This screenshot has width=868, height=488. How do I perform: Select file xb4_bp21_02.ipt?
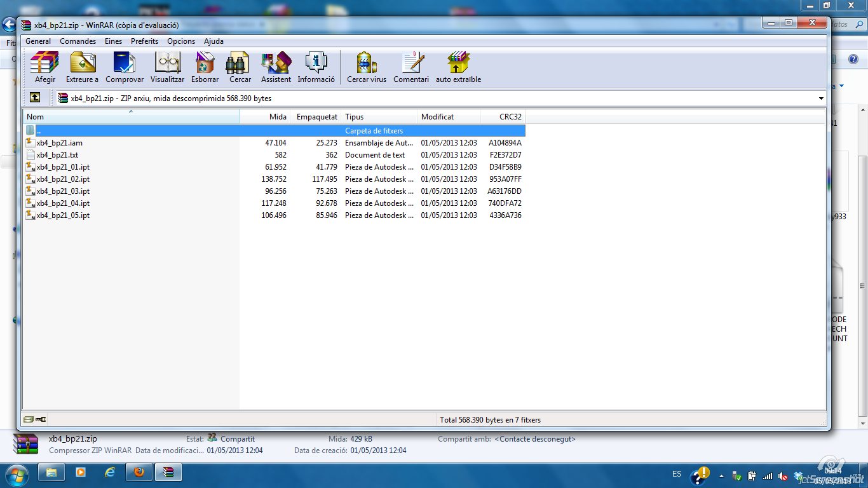point(275,179)
